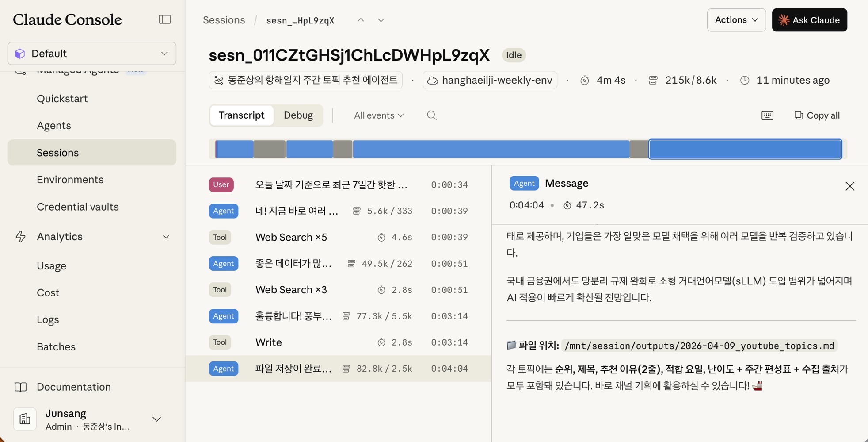
Task: Switch to the Transcript view
Action: 241,115
